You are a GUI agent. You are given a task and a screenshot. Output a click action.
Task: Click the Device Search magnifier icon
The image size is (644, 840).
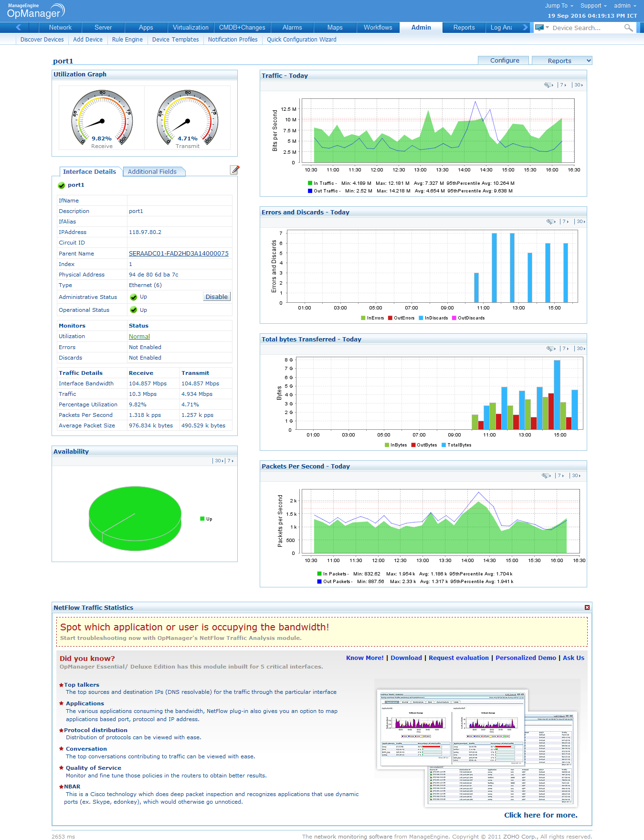pyautogui.click(x=629, y=28)
